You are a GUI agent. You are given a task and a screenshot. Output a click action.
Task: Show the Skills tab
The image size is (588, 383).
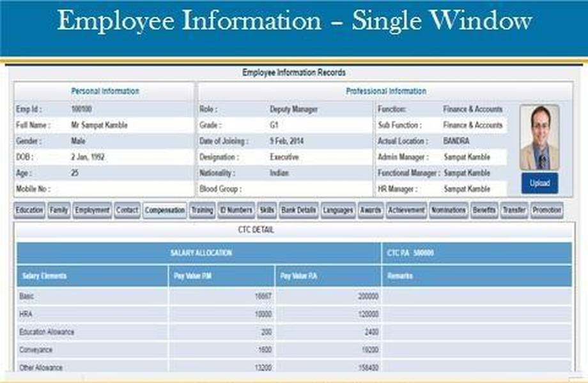267,210
